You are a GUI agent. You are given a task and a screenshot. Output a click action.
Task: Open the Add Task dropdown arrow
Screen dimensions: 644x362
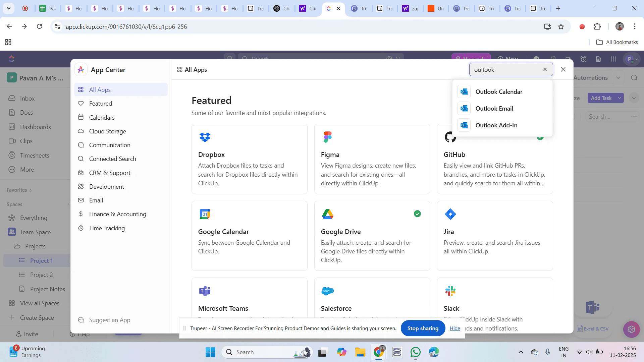[x=620, y=98]
